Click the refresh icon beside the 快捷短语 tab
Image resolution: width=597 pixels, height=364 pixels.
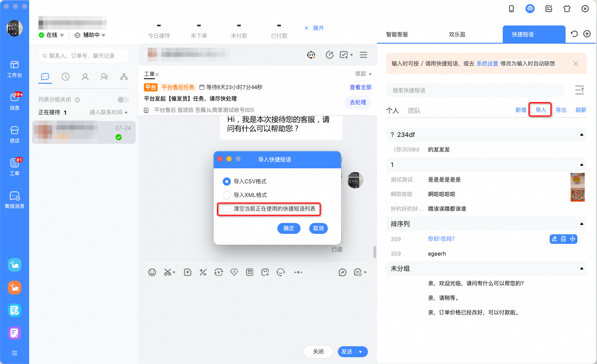(x=574, y=34)
